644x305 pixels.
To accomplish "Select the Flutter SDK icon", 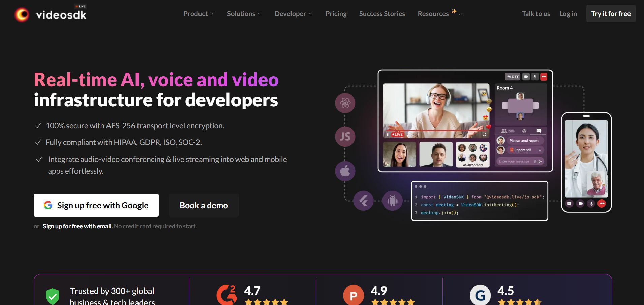I will (363, 201).
